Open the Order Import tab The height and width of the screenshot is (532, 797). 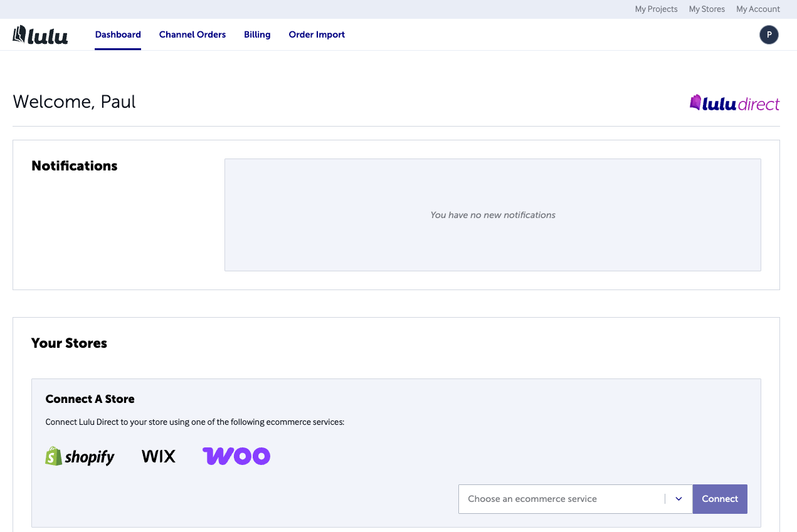pos(317,34)
